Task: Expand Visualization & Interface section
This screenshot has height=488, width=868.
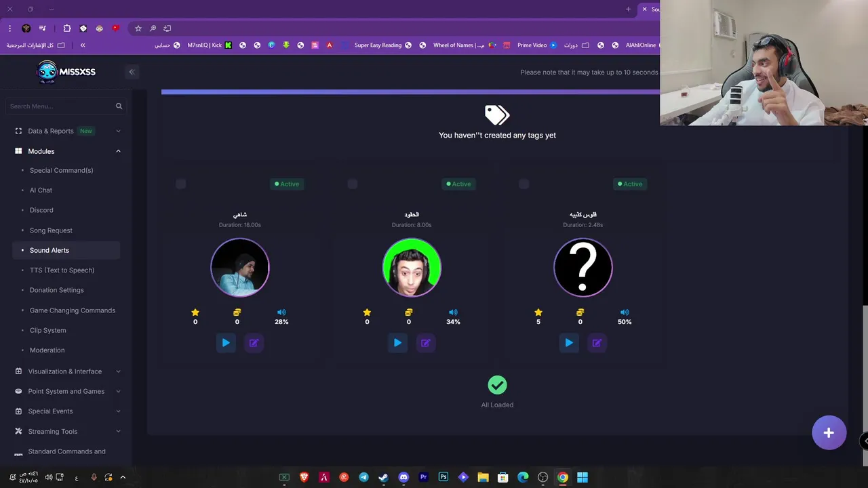Action: click(66, 371)
